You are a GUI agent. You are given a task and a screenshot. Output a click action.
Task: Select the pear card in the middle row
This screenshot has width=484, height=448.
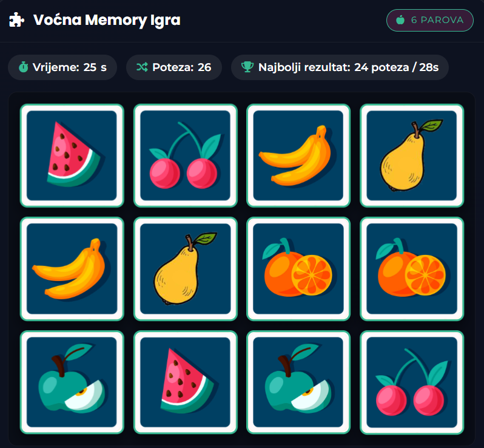[186, 269]
